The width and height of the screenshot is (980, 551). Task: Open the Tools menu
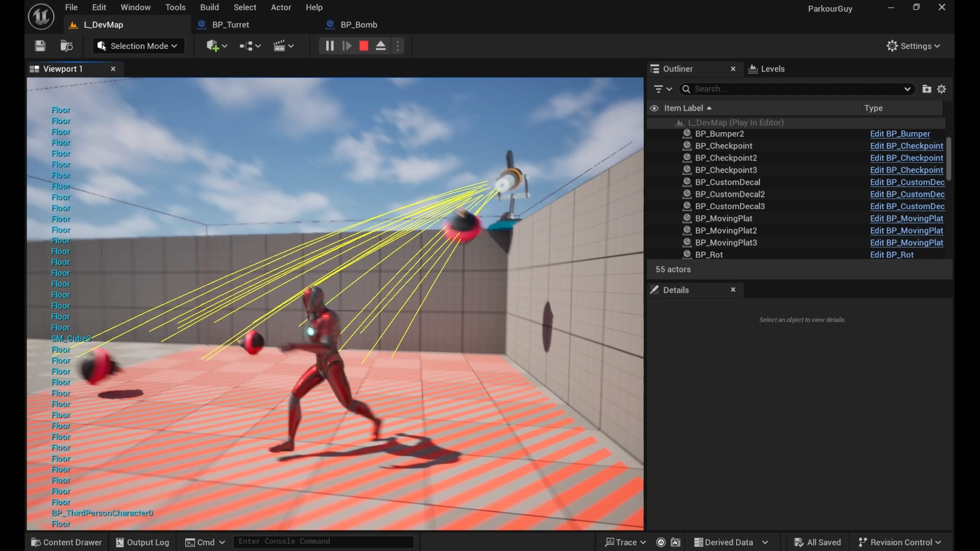[x=175, y=7]
